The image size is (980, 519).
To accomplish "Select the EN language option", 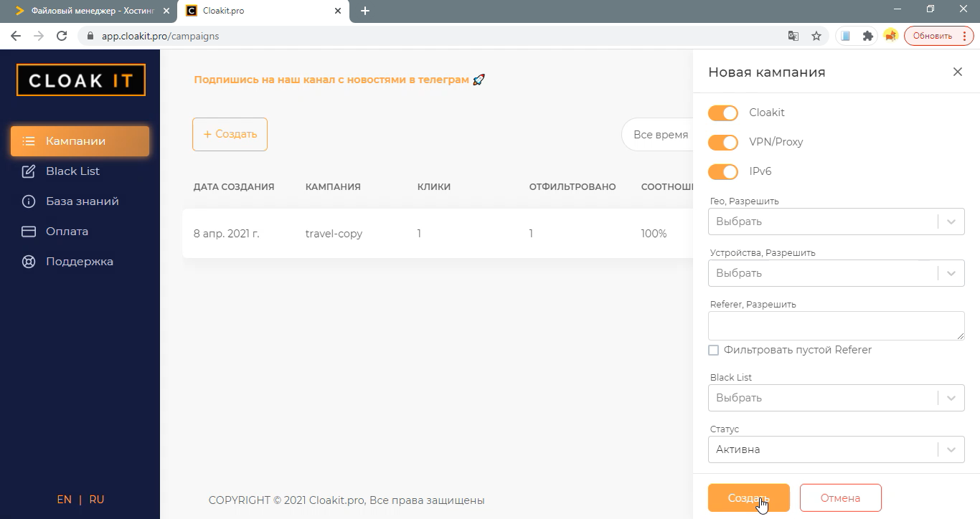I will click(x=64, y=499).
